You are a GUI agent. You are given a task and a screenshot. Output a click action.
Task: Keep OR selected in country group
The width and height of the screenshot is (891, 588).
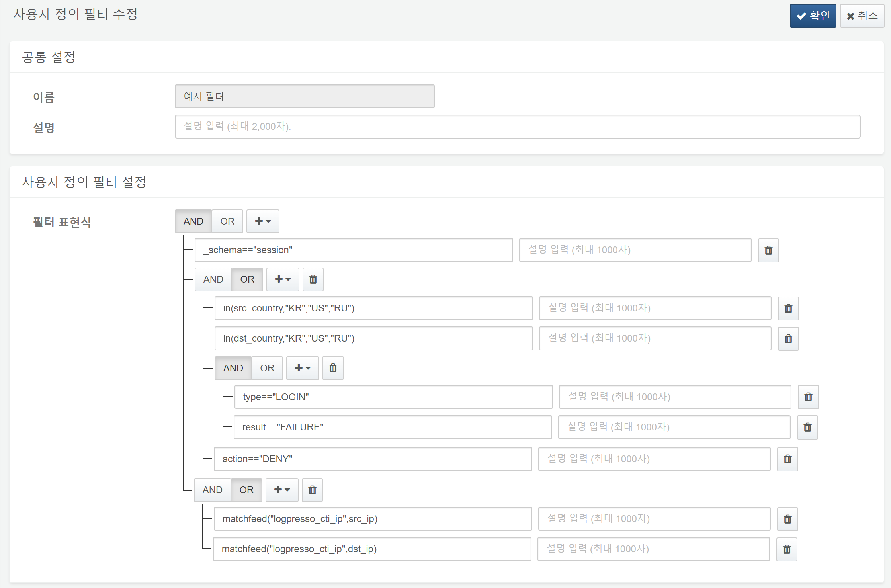tap(247, 279)
